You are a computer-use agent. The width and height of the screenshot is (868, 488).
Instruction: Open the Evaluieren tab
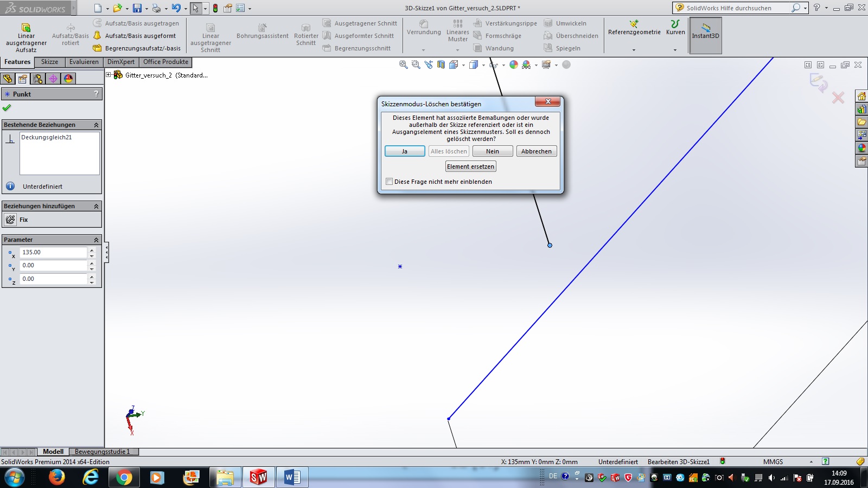coord(84,62)
